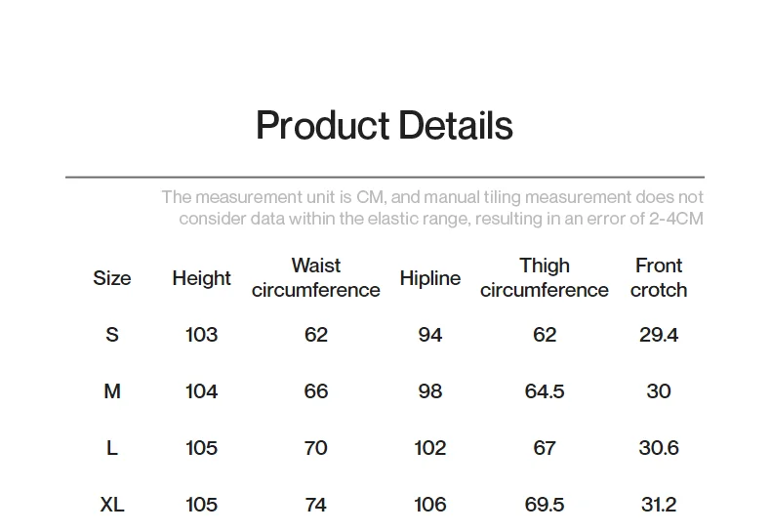Click waist value 74 in XL row
The width and height of the screenshot is (771, 532).
click(x=315, y=505)
